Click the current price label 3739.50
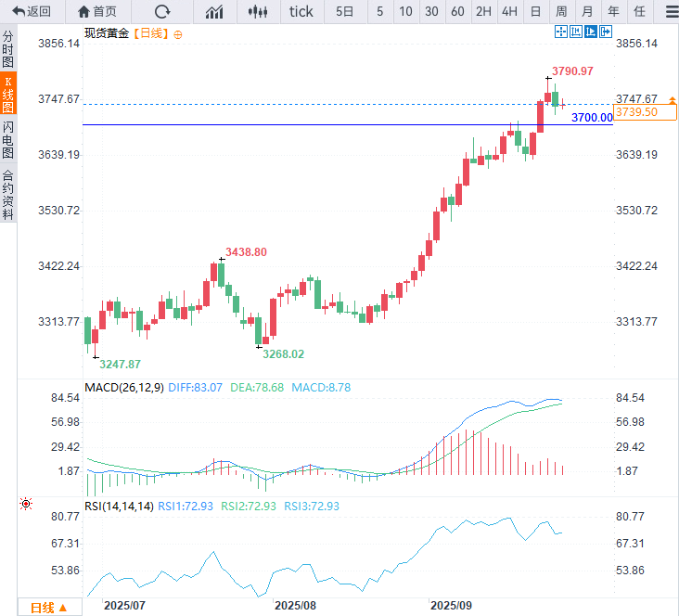This screenshot has height=616, width=679. [645, 112]
